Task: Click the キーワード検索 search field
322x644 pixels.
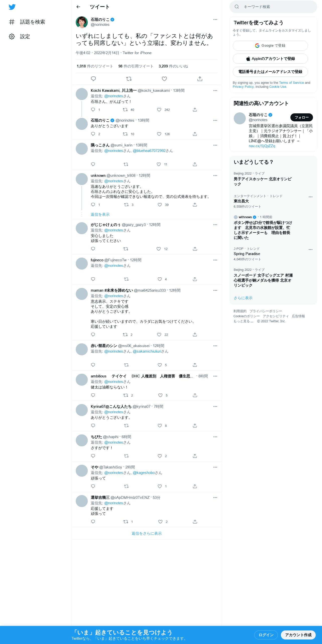Action: pos(273,7)
